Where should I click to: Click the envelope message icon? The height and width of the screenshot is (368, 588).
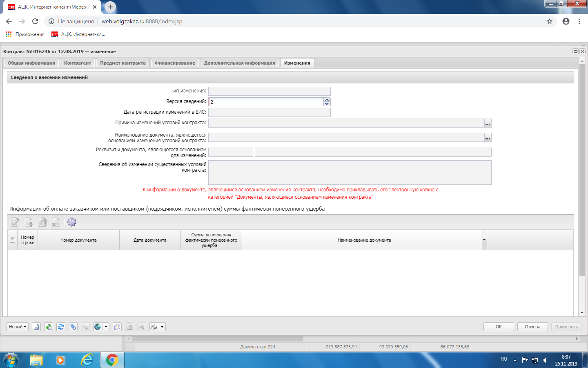tap(117, 327)
